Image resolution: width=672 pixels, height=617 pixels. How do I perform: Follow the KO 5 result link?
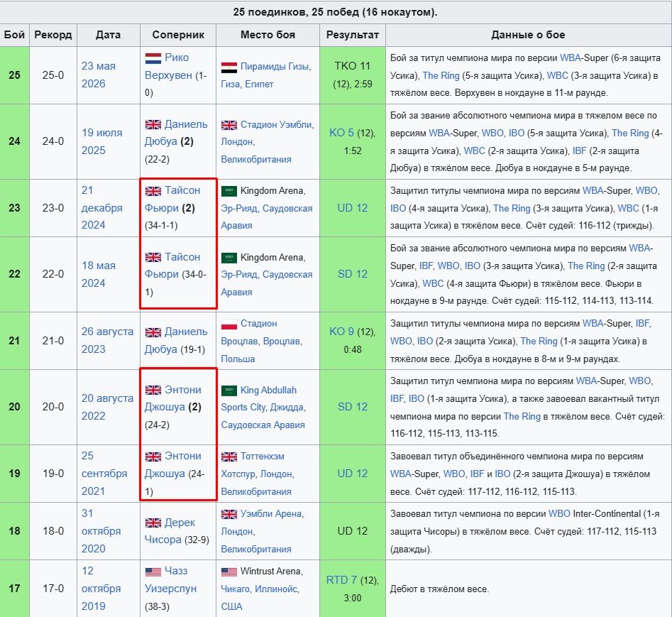341,133
